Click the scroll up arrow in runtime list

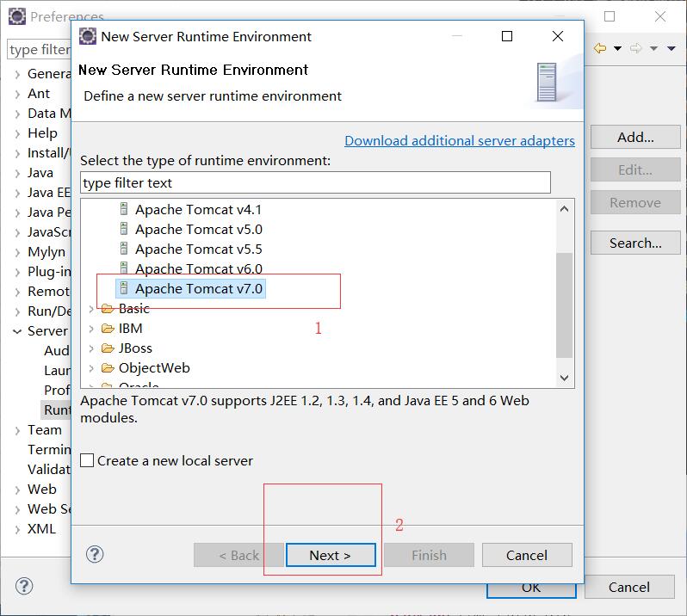[x=565, y=209]
